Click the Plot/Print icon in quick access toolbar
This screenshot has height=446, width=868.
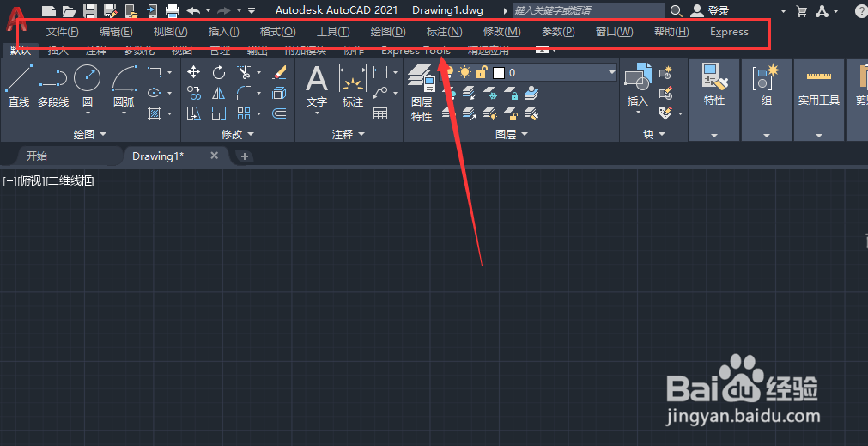(x=173, y=10)
